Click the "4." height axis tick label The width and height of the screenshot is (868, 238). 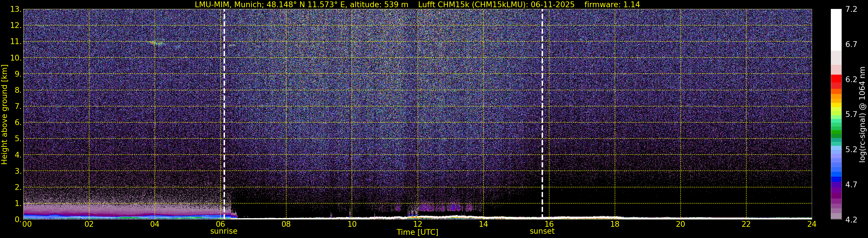pos(18,155)
